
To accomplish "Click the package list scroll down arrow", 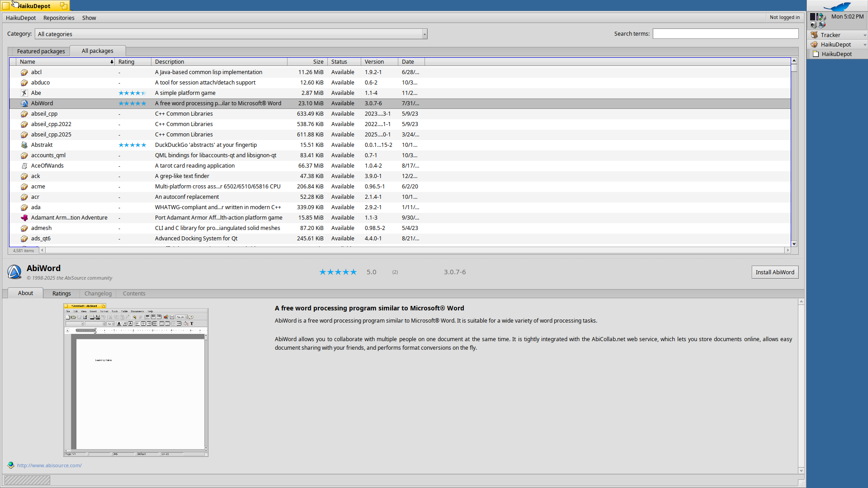I will pos(794,244).
